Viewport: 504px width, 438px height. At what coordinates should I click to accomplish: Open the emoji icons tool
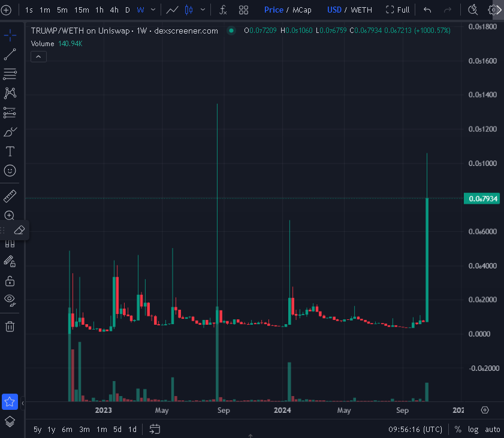(x=10, y=170)
